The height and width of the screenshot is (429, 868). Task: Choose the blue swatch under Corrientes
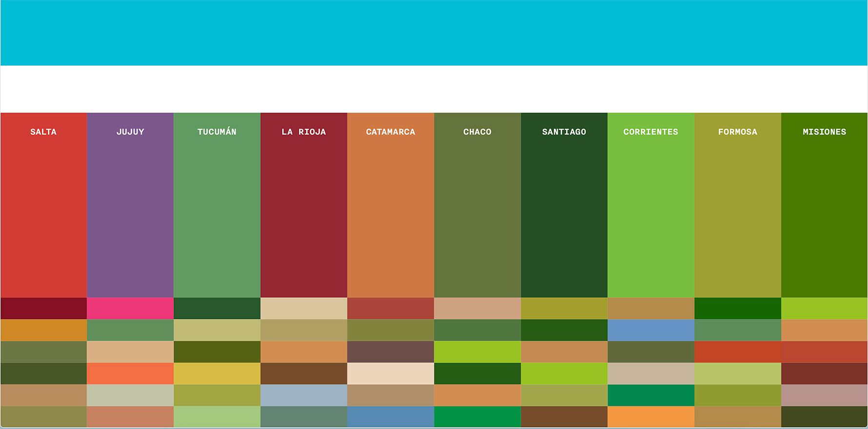(651, 330)
